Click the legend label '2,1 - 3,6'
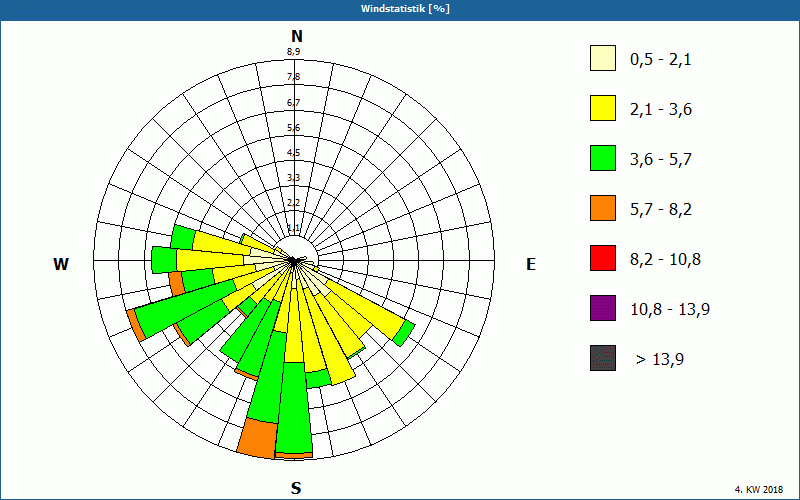 tap(661, 110)
